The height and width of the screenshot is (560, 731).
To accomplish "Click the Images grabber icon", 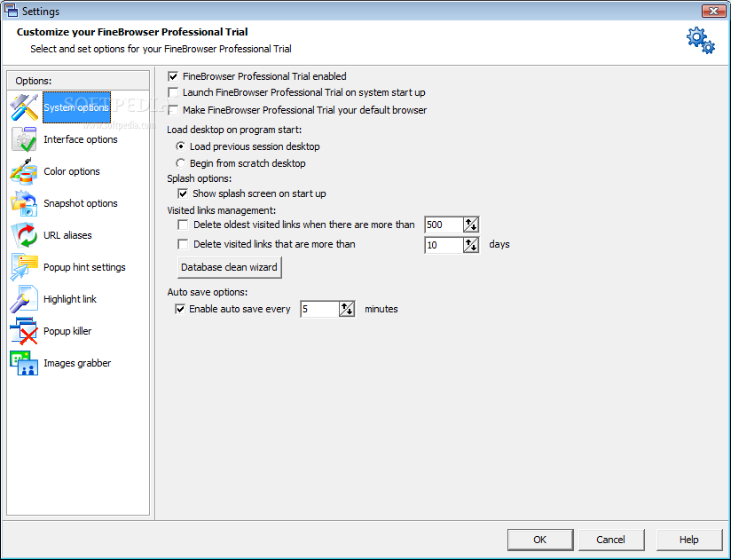I will pos(24,363).
